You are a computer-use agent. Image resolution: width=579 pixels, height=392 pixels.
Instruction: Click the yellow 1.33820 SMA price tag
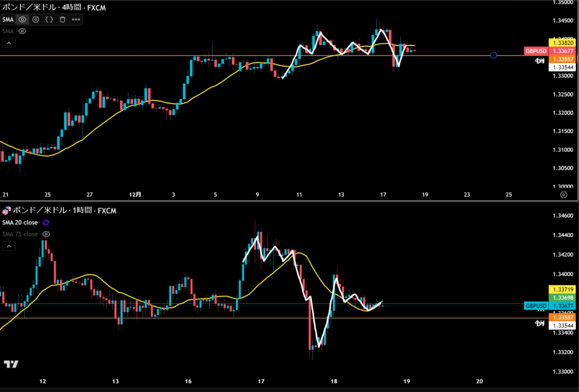[x=562, y=42]
